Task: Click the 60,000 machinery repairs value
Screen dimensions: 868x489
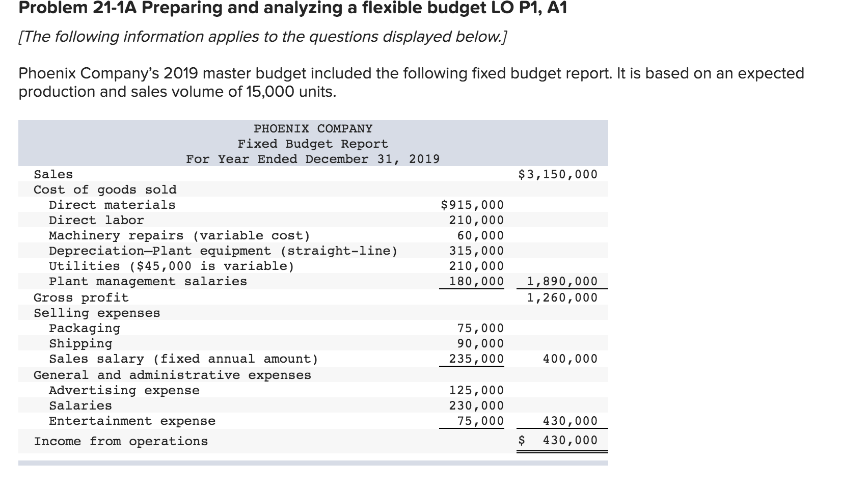Action: click(480, 236)
